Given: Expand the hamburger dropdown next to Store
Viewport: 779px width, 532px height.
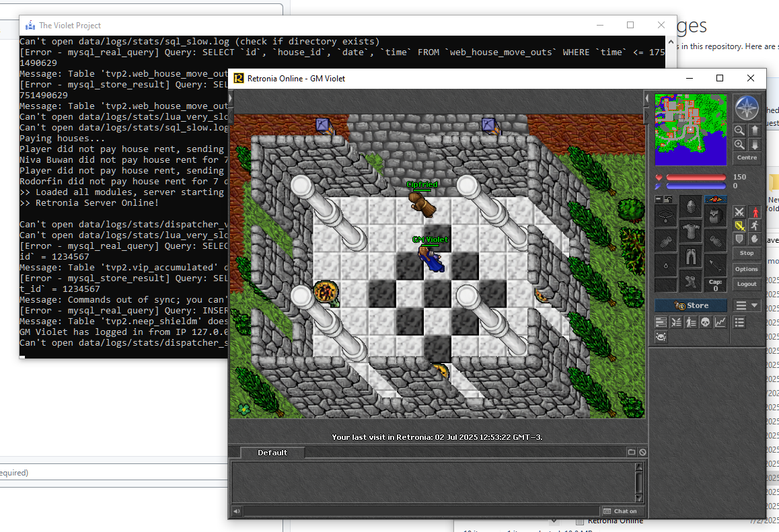Looking at the screenshot, I should pos(747,305).
